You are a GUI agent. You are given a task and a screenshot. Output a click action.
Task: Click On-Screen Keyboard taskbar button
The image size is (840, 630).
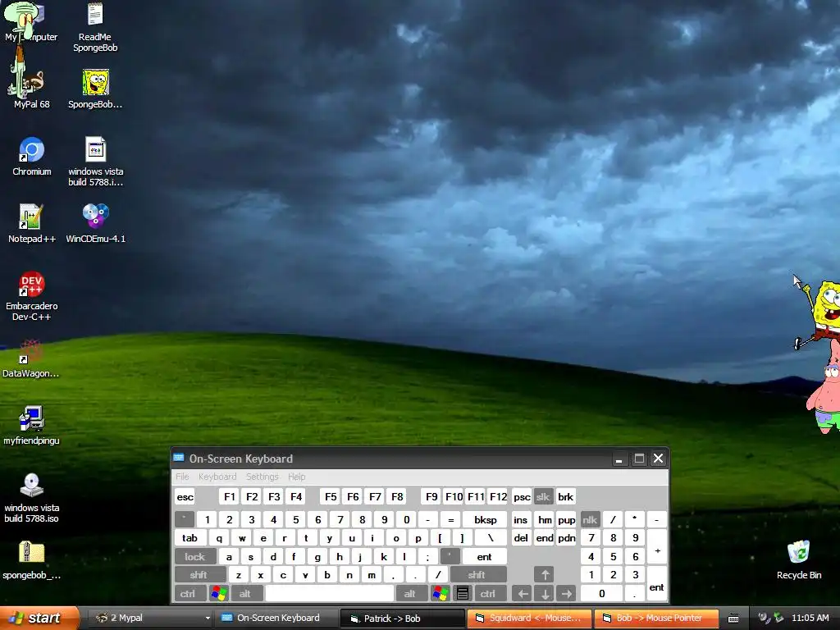(x=276, y=619)
